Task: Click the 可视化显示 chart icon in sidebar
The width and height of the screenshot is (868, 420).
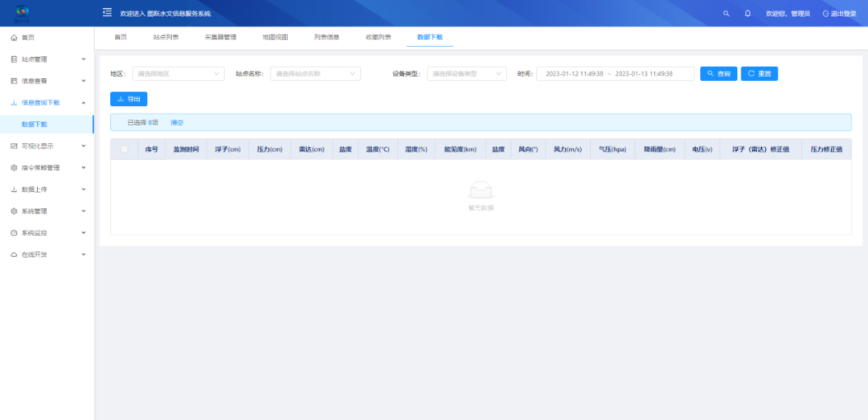Action: coord(14,146)
